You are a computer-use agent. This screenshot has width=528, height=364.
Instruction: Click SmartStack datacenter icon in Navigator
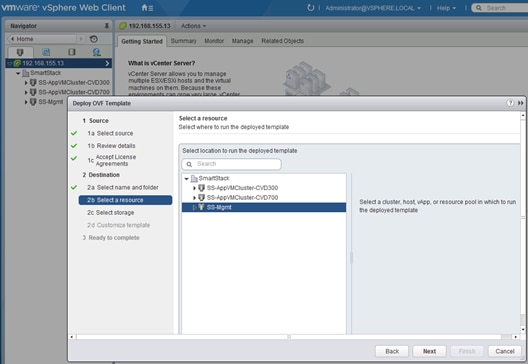[25, 73]
